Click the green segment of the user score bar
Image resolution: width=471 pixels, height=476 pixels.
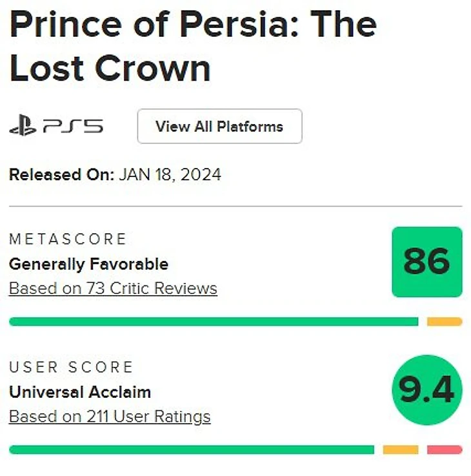click(191, 450)
